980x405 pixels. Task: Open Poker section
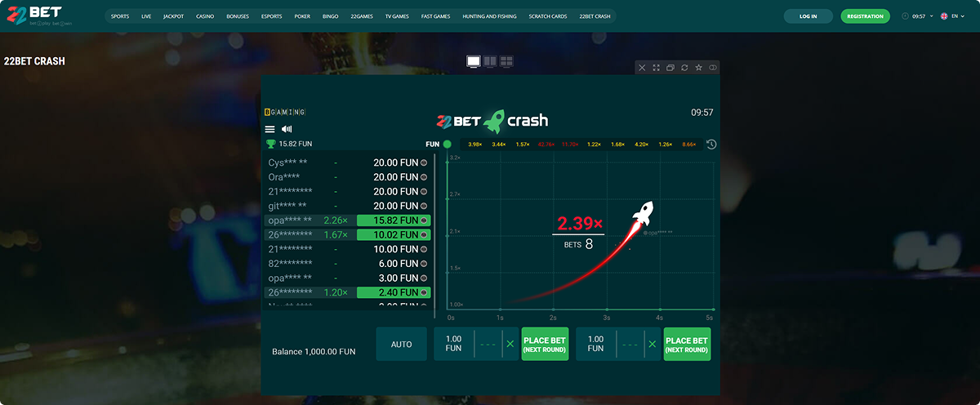click(302, 16)
